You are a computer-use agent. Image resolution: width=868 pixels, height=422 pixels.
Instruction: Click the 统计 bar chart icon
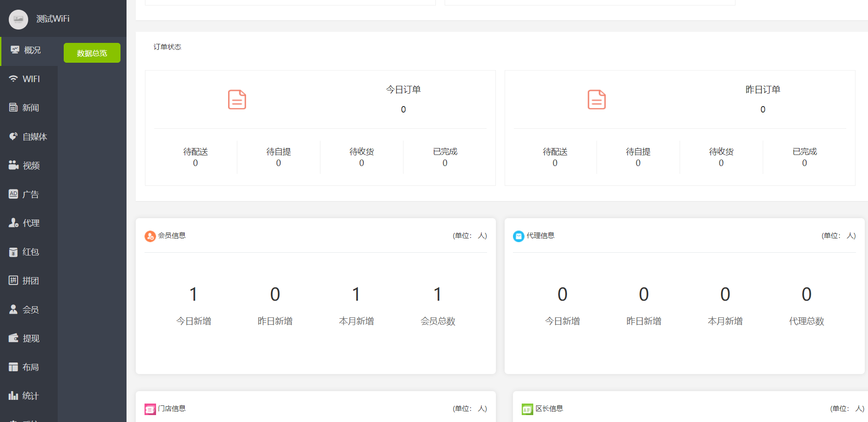click(x=13, y=395)
